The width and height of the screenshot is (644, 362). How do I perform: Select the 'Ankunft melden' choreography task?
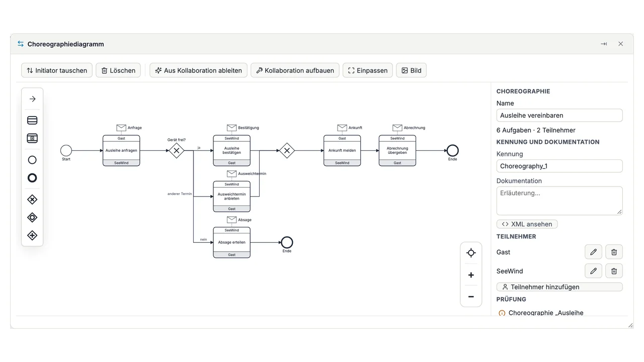tap(342, 150)
